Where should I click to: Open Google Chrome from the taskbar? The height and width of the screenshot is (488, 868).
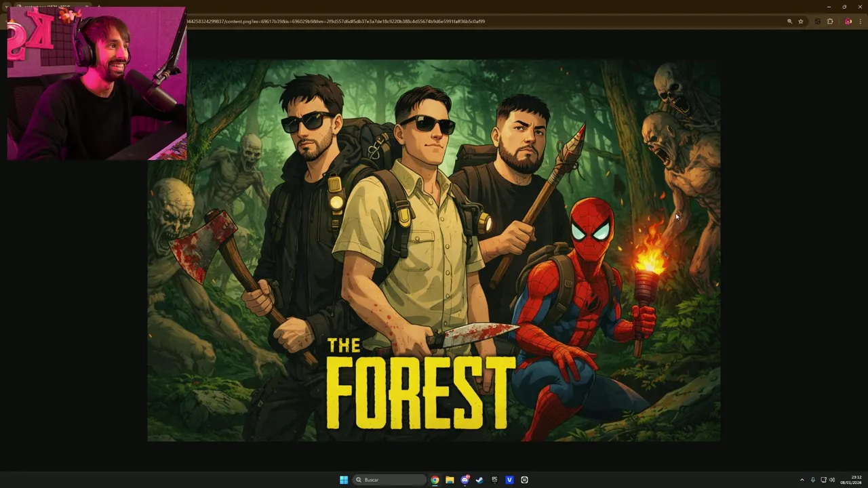pos(435,480)
